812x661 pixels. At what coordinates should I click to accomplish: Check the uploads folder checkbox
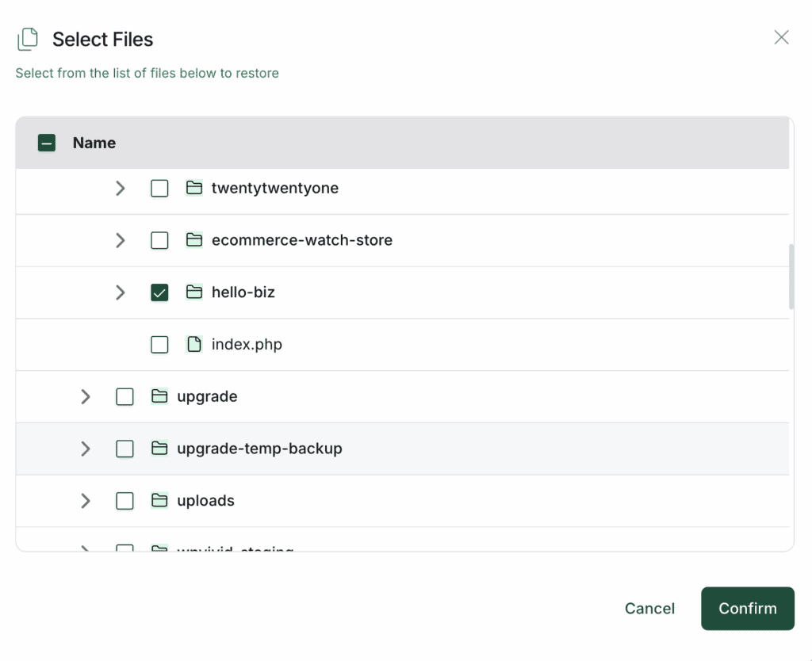pyautogui.click(x=124, y=501)
